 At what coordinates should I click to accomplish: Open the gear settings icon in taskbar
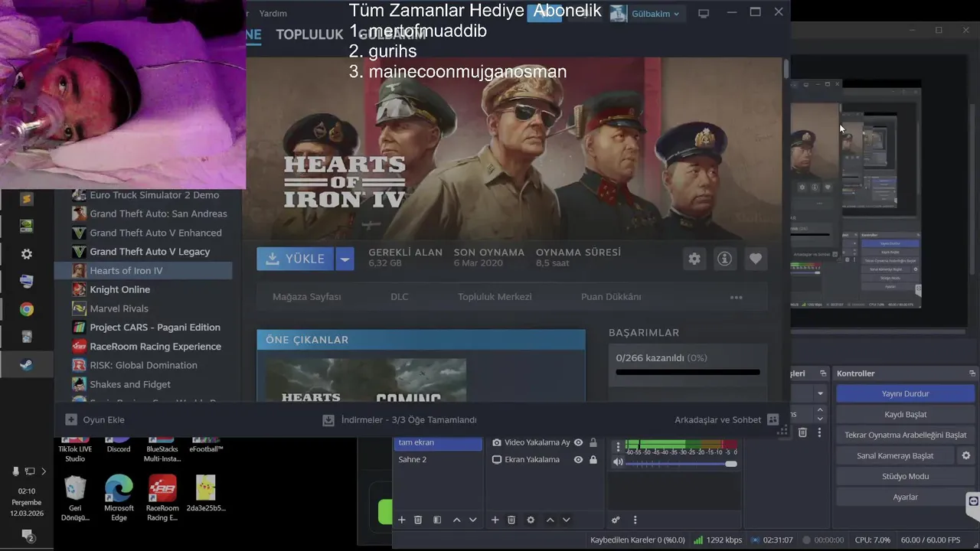tap(27, 254)
